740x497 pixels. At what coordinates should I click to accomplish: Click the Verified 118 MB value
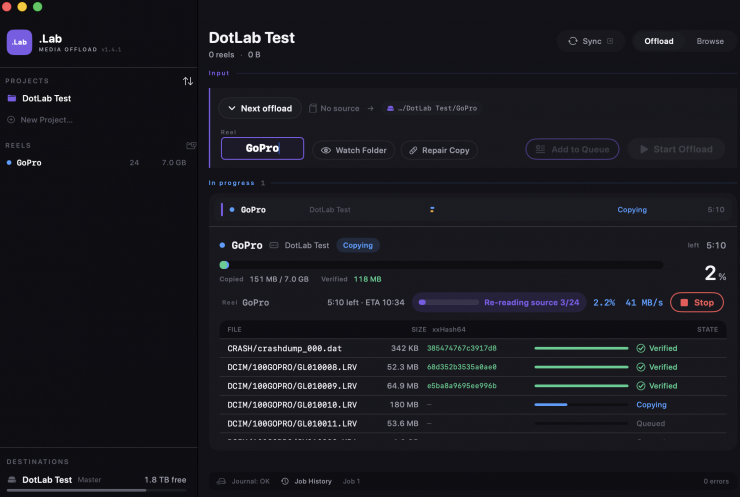pyautogui.click(x=368, y=279)
